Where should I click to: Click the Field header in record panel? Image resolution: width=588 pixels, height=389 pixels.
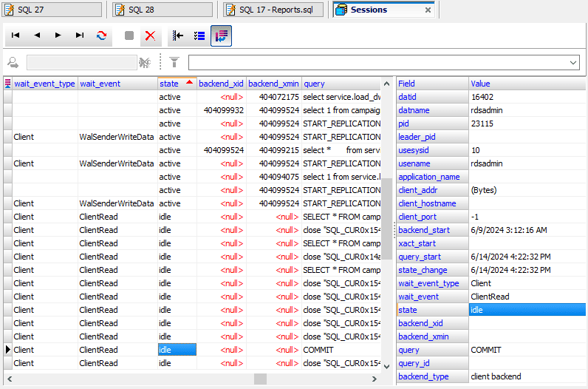coord(432,84)
